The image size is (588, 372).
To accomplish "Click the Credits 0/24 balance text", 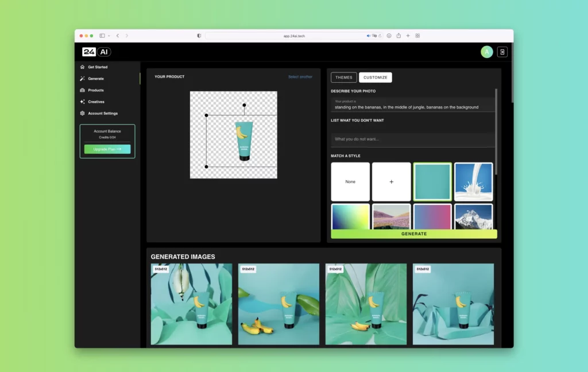I will coord(107,137).
